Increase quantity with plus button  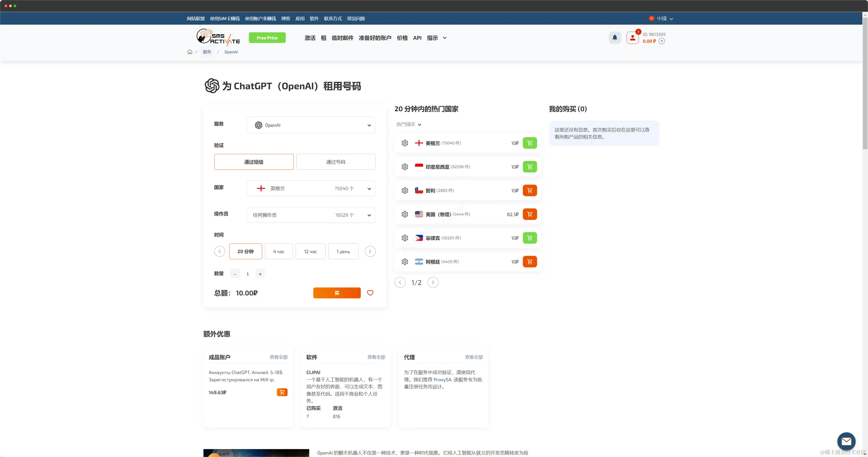pos(260,274)
